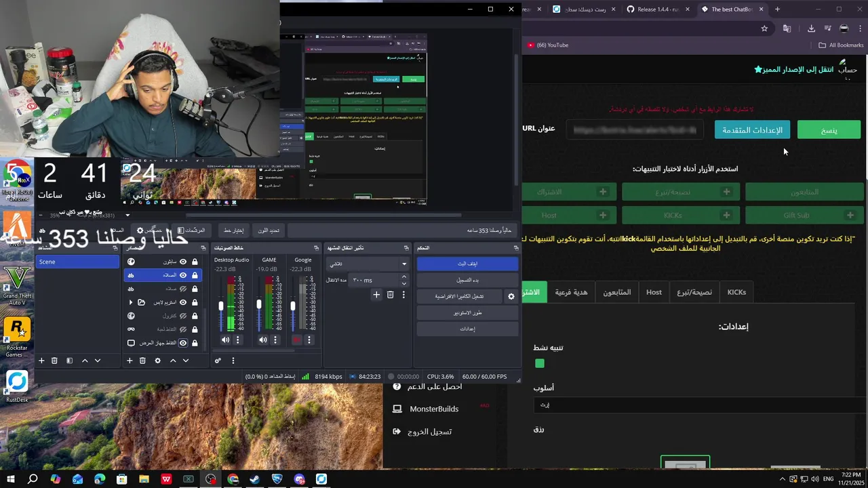Decrease transition duration with down arrow

[404, 283]
